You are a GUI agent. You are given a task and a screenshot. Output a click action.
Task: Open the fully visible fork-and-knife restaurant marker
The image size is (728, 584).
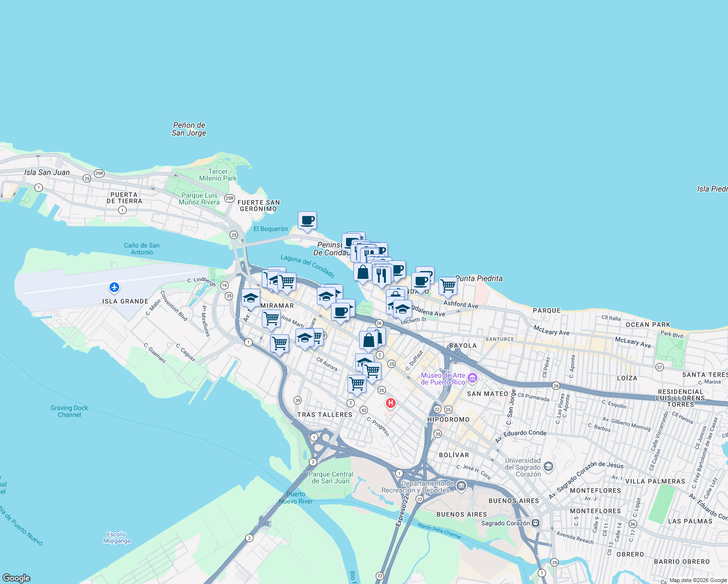coord(382,276)
